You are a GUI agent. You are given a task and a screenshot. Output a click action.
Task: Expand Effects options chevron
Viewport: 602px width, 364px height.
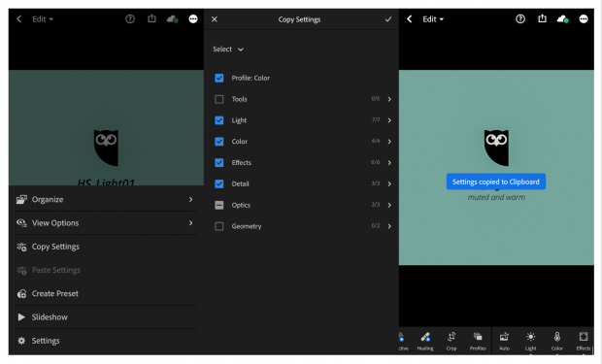coord(389,162)
